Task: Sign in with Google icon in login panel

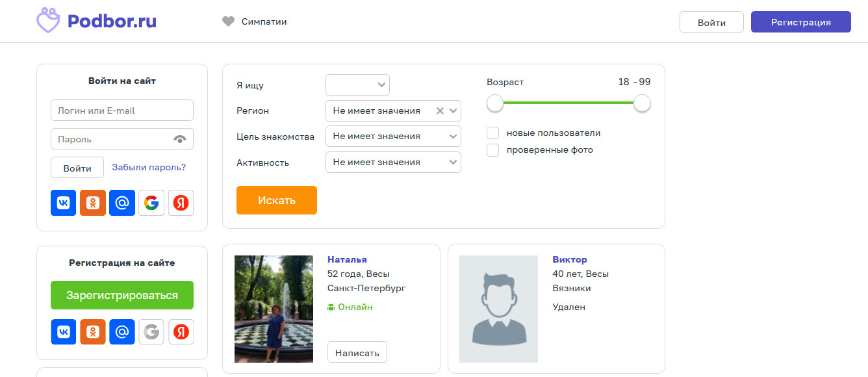Action: (151, 203)
